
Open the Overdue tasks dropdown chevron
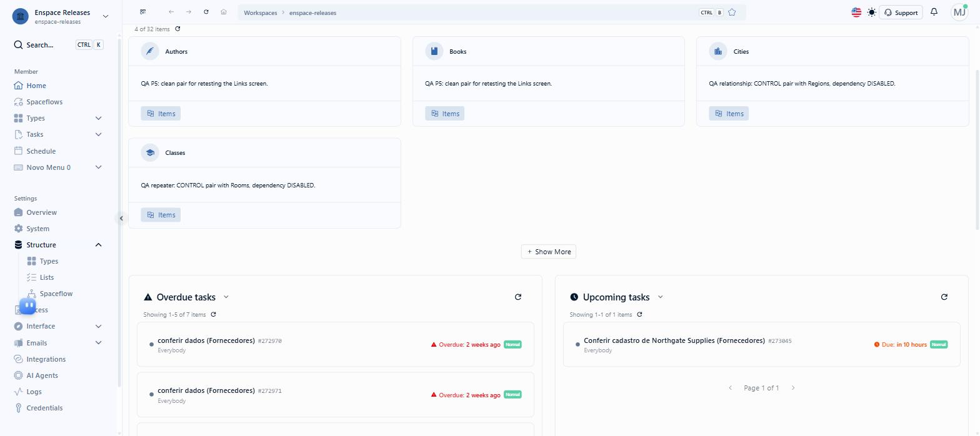pos(226,297)
